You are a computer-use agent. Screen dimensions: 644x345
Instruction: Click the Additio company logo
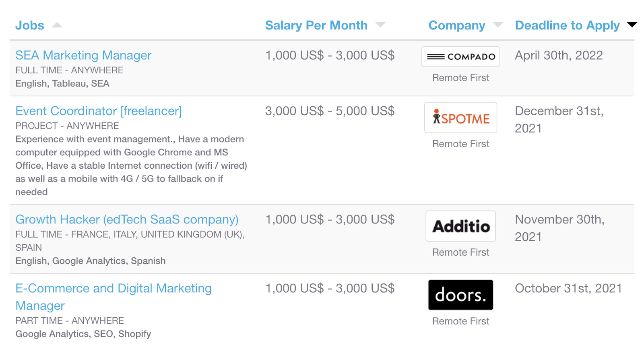coord(460,226)
